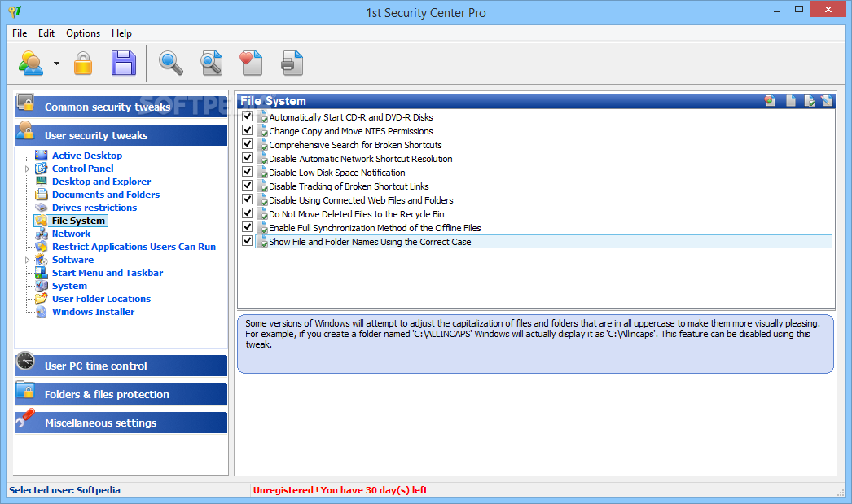This screenshot has width=852, height=504.
Task: Select System tree item
Action: click(69, 286)
